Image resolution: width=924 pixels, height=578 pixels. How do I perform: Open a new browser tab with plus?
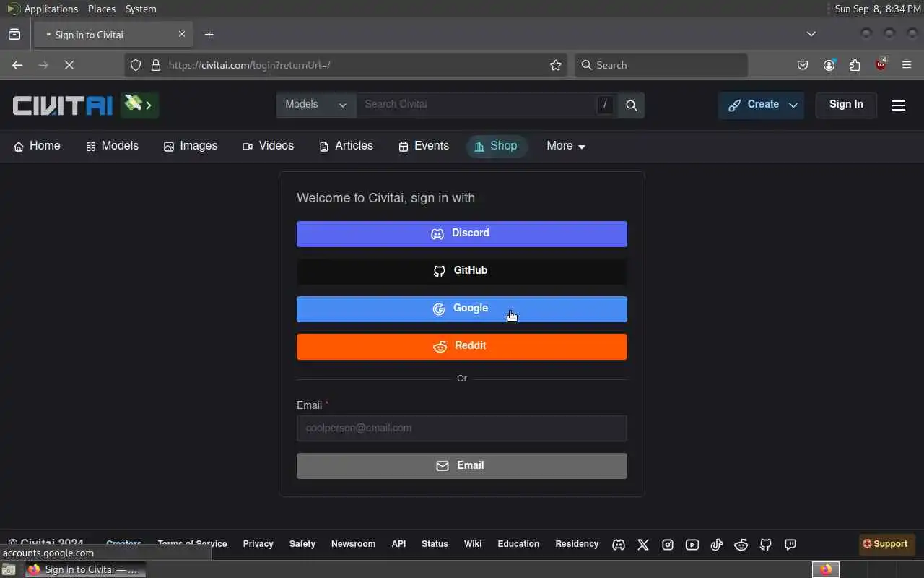click(209, 35)
